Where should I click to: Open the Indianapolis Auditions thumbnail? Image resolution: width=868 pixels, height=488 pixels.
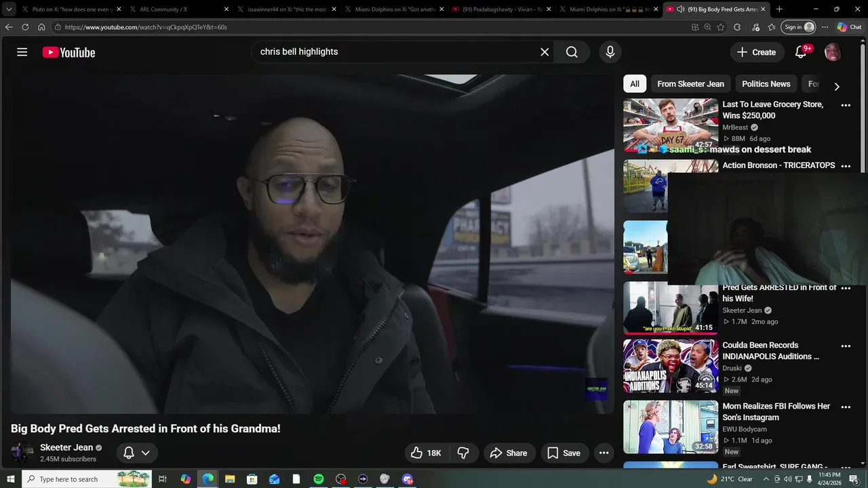point(671,366)
